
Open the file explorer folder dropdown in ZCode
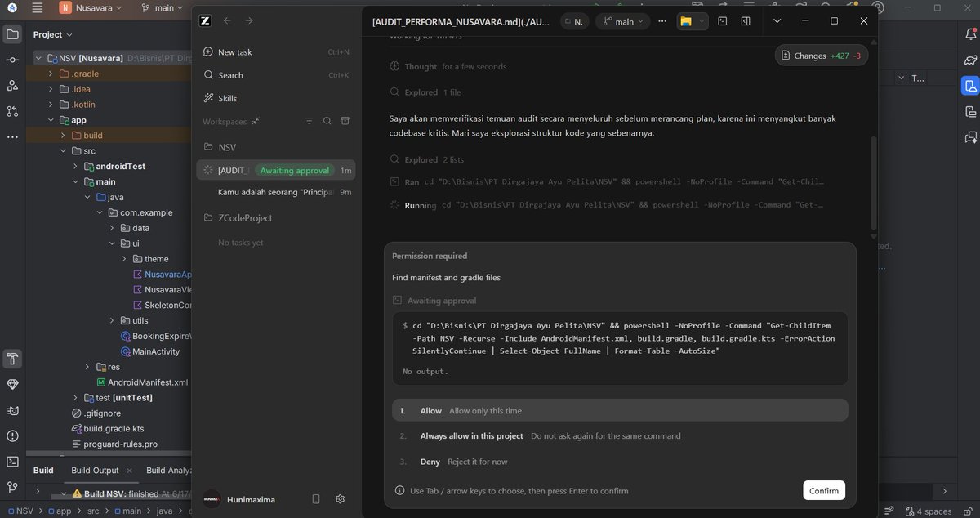pos(692,21)
